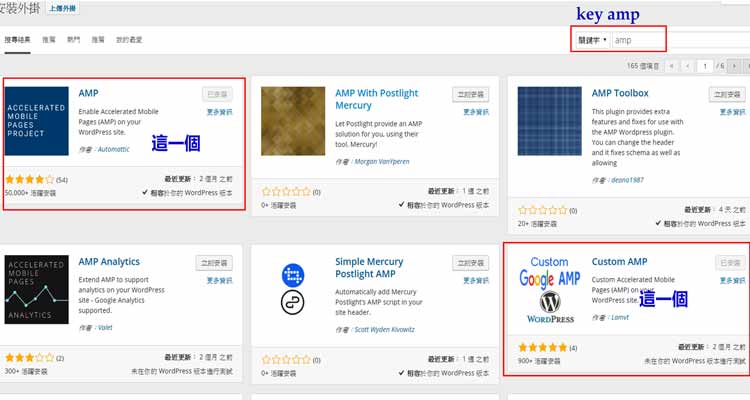Go to the previous results page
750x400 pixels.
(x=688, y=66)
